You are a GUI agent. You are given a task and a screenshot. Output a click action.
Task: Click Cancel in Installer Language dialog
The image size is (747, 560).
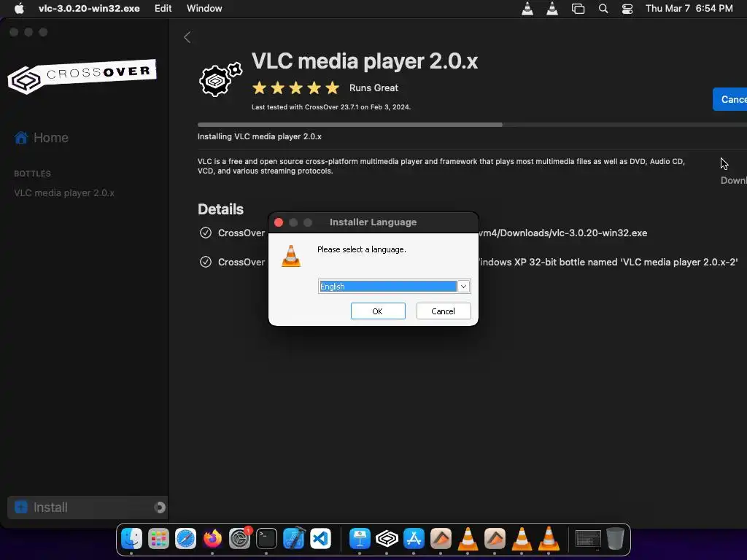(x=443, y=311)
